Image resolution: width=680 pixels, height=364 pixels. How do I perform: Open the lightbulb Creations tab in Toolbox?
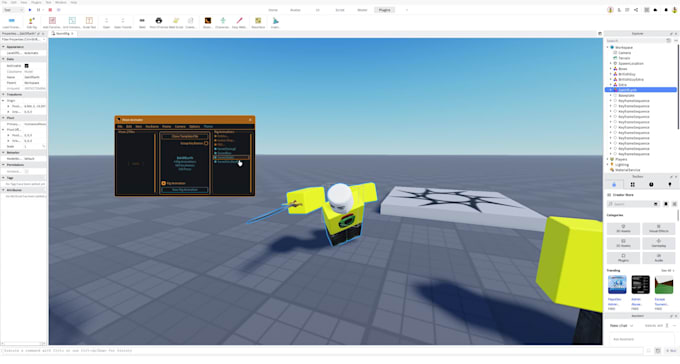(670, 184)
